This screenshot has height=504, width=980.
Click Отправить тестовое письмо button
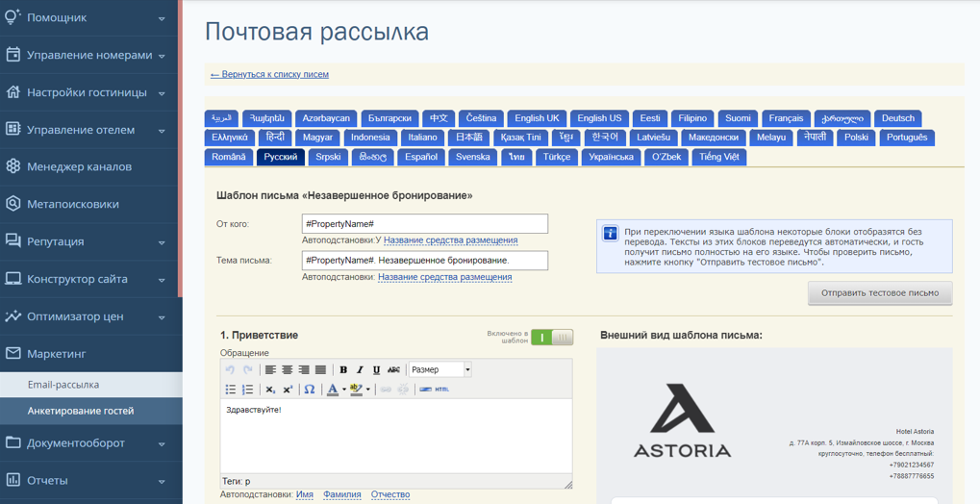pos(880,292)
